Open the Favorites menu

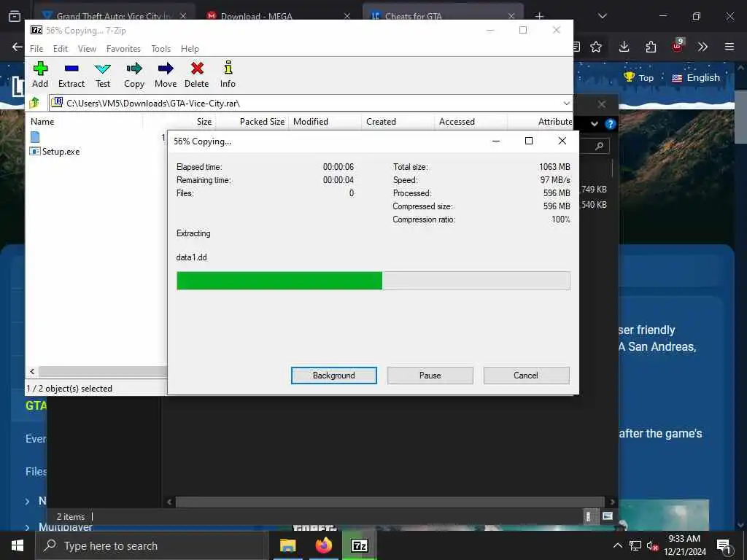[x=123, y=49]
